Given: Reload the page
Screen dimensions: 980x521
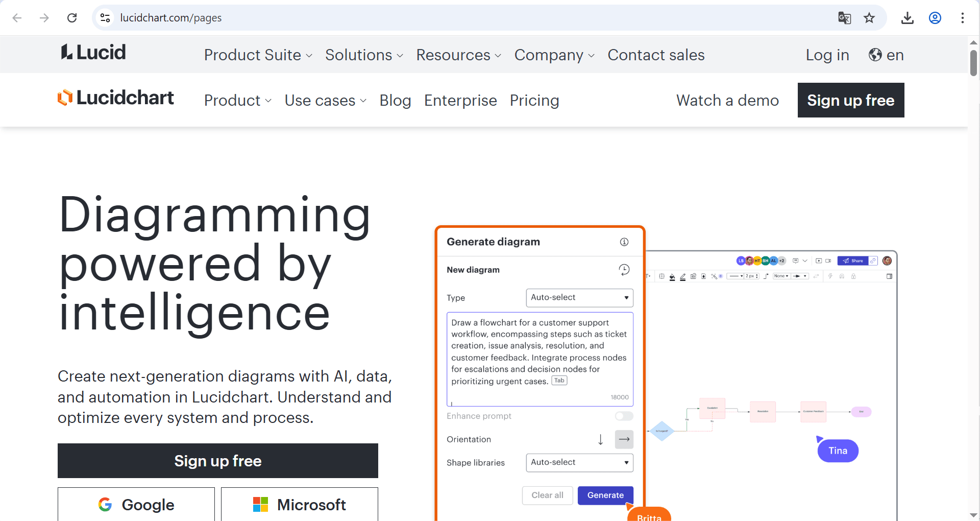Looking at the screenshot, I should pyautogui.click(x=72, y=18).
